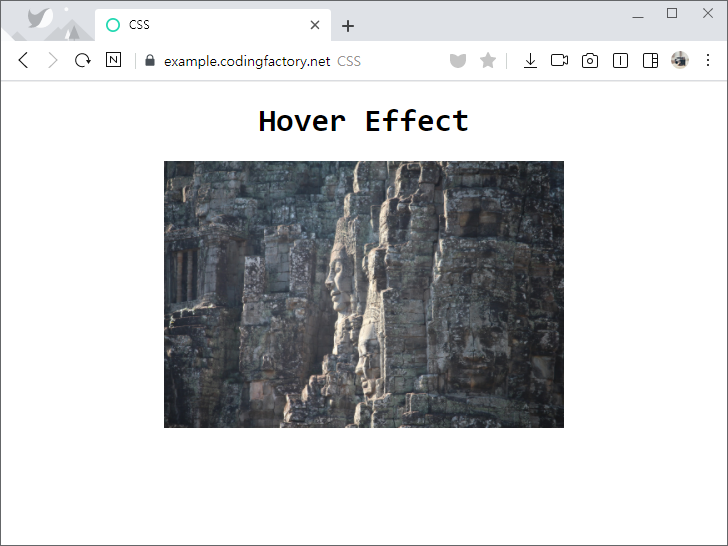Toggle the side panel icon

tap(650, 60)
